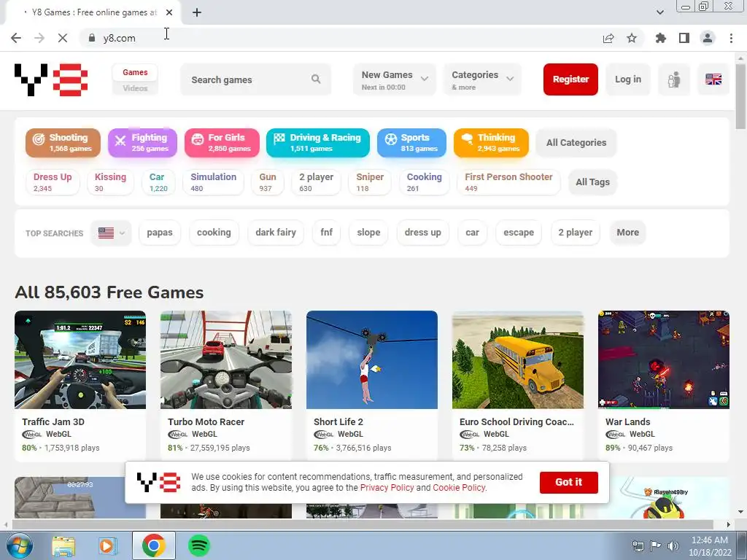
Task: Click the volume speaker tray icon
Action: [x=673, y=546]
